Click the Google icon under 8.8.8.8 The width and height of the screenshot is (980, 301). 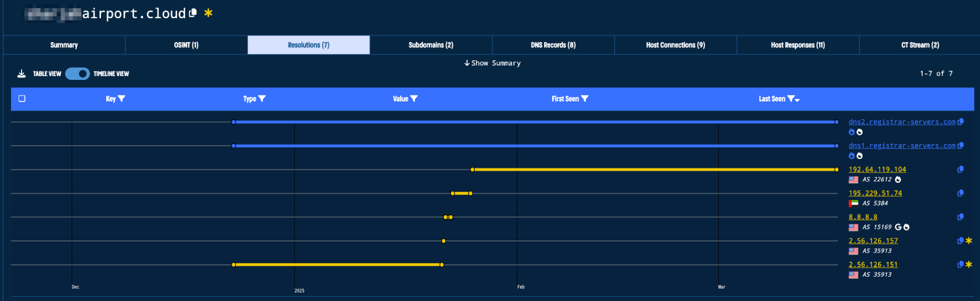898,227
